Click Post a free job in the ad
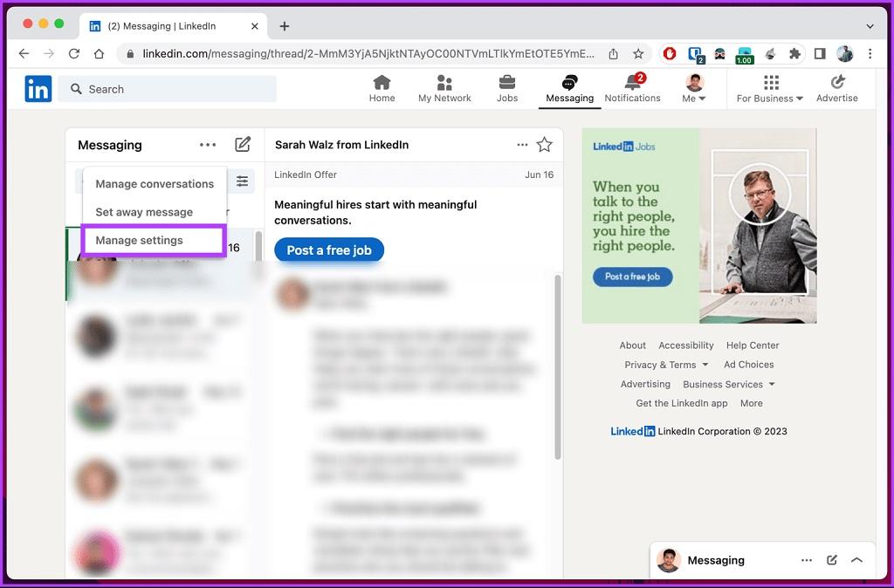Viewport: 894px width, 588px height. point(632,277)
